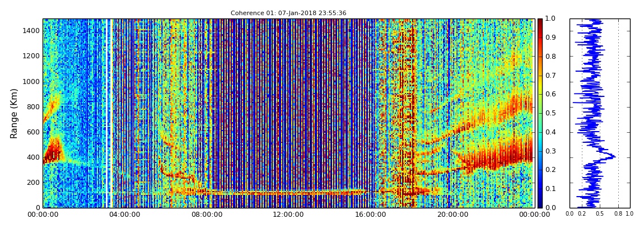Click the 08:00:00 time tick label
644x228 pixels.
[x=206, y=215]
